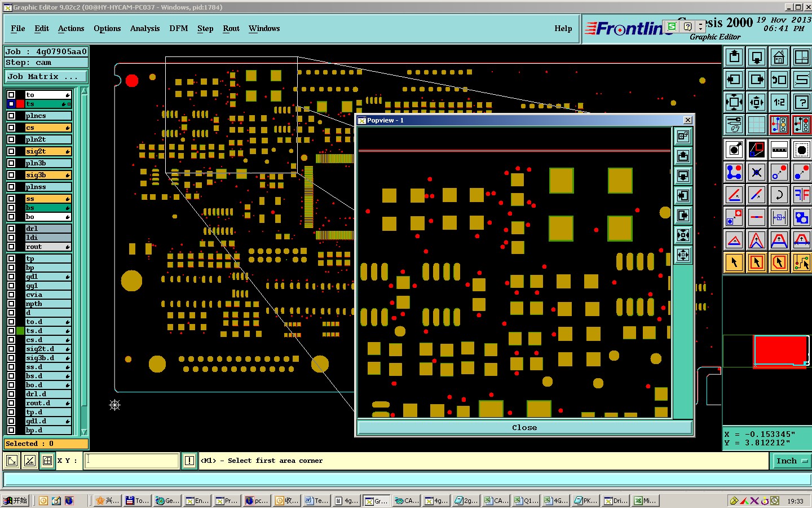Toggle display checkbox for layer rout
812x508 pixels.
(x=11, y=247)
